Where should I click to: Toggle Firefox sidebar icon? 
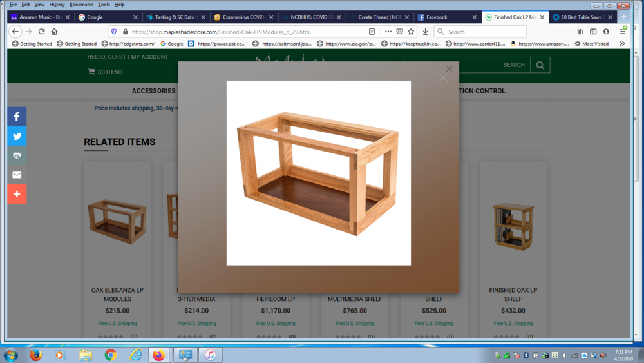(x=593, y=32)
